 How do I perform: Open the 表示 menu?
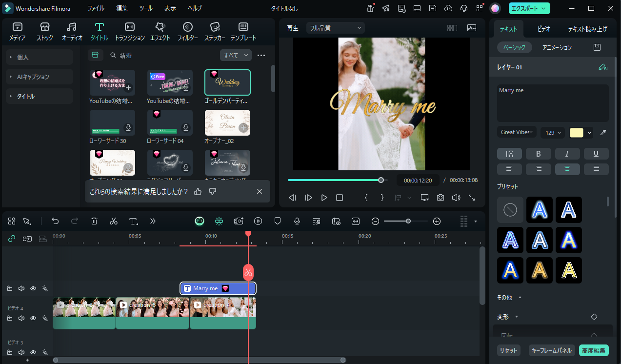(x=170, y=8)
